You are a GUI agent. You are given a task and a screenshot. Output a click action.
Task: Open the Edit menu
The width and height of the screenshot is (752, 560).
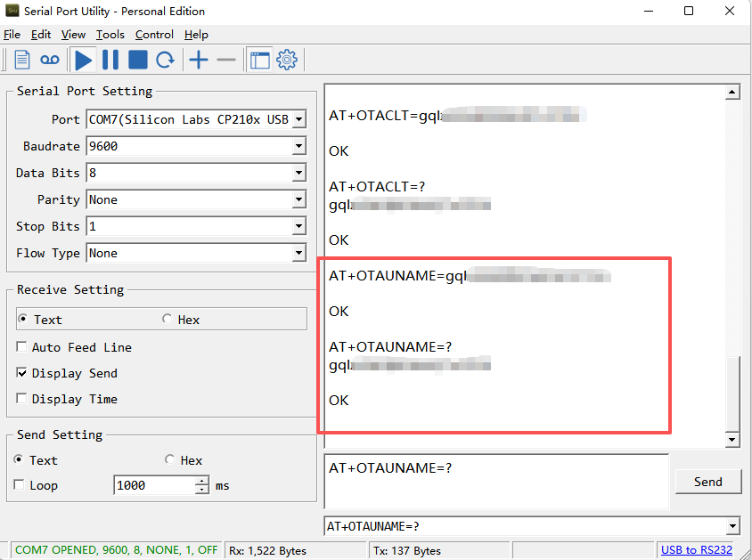(x=41, y=35)
